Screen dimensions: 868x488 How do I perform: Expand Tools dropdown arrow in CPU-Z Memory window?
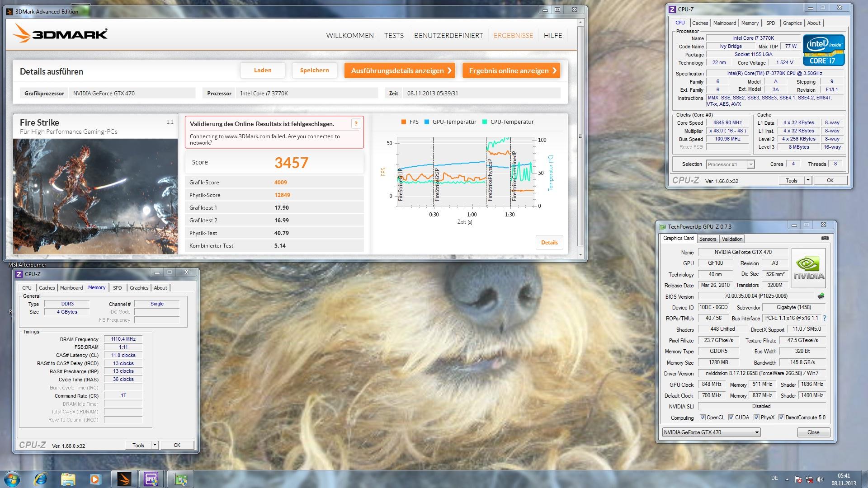coord(155,445)
